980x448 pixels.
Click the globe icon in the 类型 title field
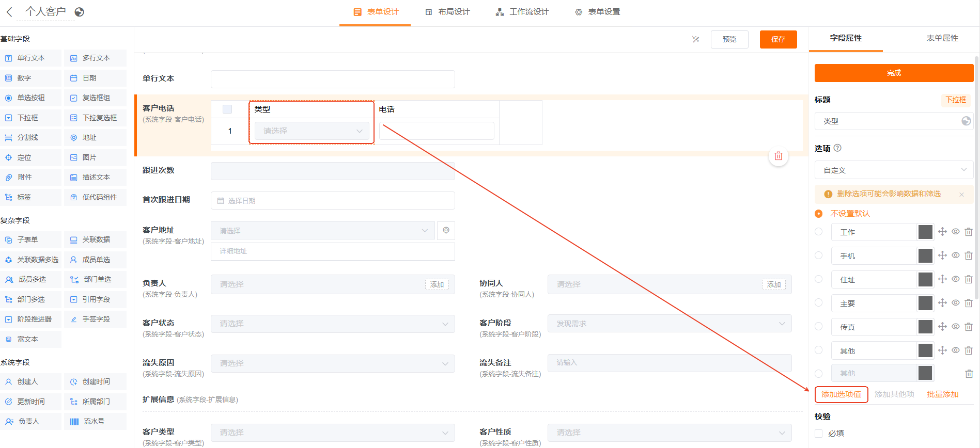(966, 121)
